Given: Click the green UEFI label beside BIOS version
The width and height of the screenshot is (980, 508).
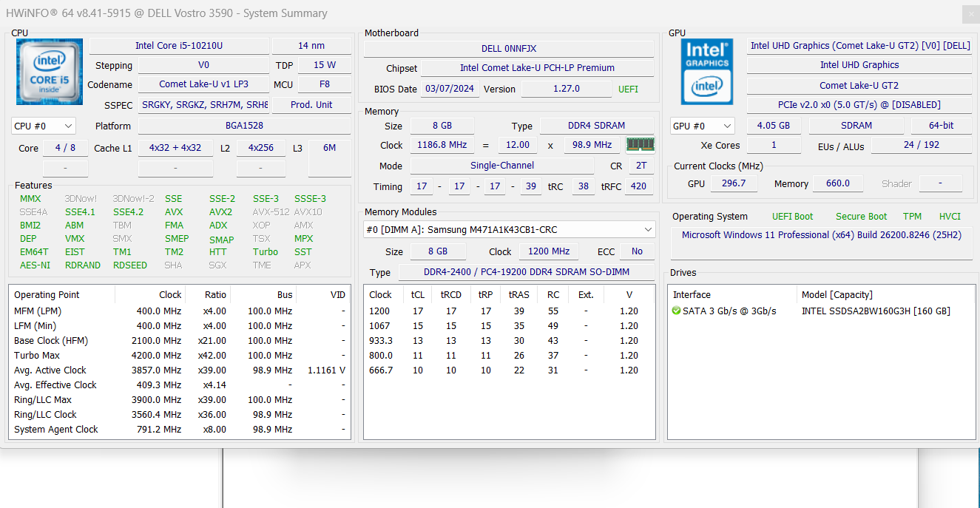Looking at the screenshot, I should point(628,89).
